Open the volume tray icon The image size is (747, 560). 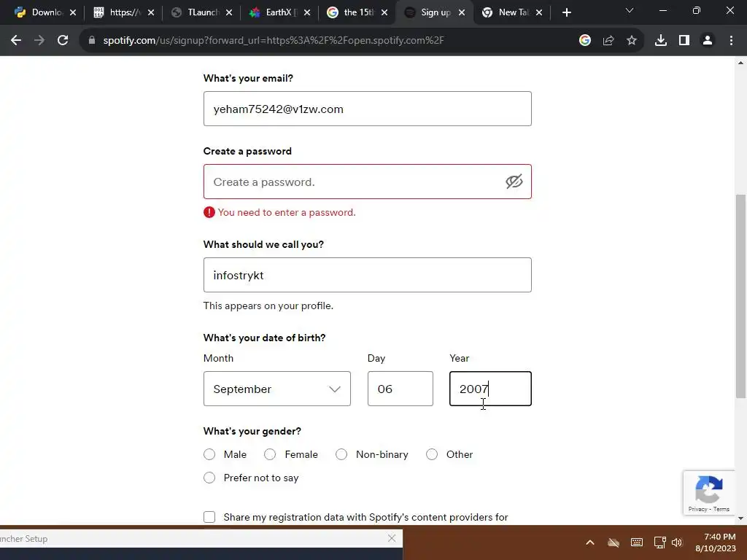[x=677, y=542]
